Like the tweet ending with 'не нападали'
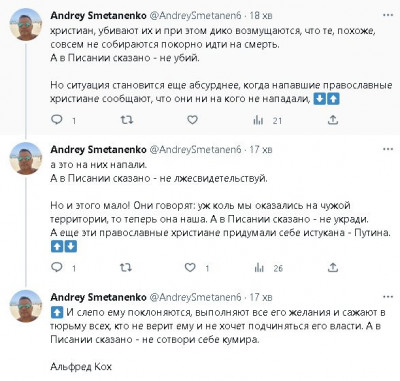 click(192, 119)
